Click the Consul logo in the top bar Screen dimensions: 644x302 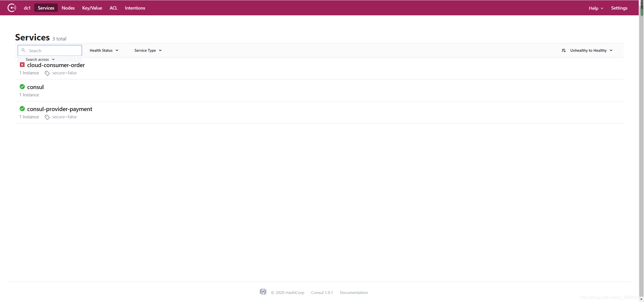(x=12, y=8)
